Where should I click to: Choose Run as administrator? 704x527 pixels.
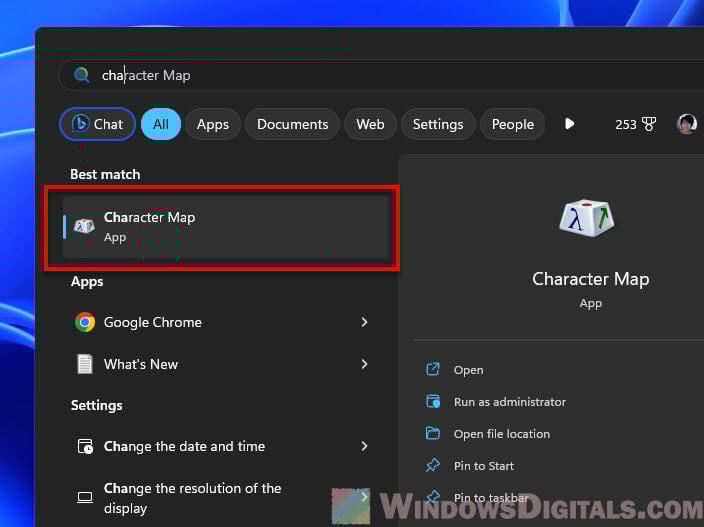(510, 402)
